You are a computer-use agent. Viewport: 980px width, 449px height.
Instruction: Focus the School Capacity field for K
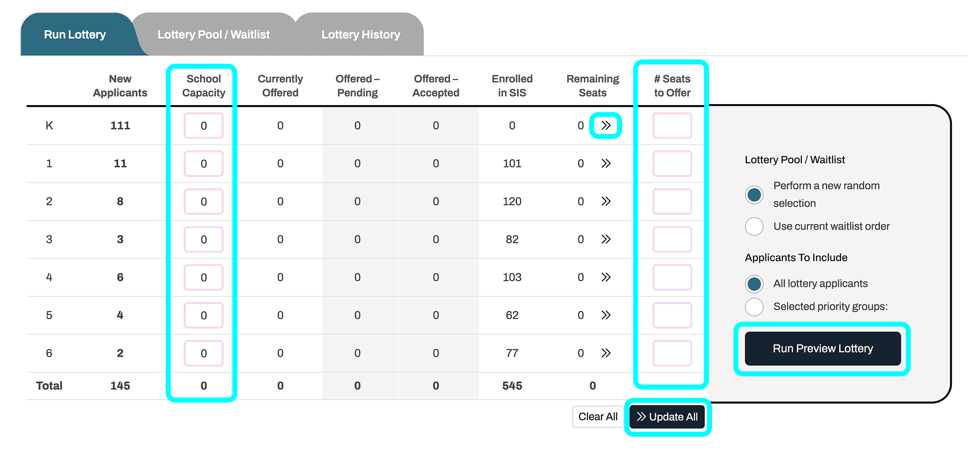pos(204,126)
